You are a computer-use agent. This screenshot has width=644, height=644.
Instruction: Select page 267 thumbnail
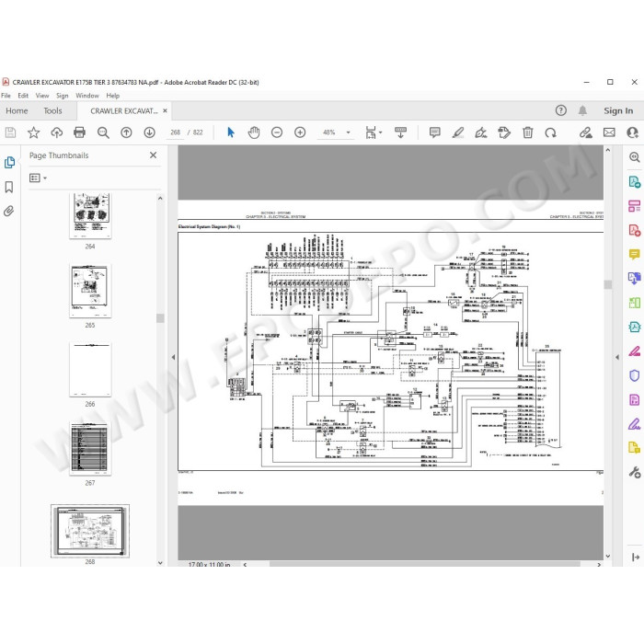90,448
